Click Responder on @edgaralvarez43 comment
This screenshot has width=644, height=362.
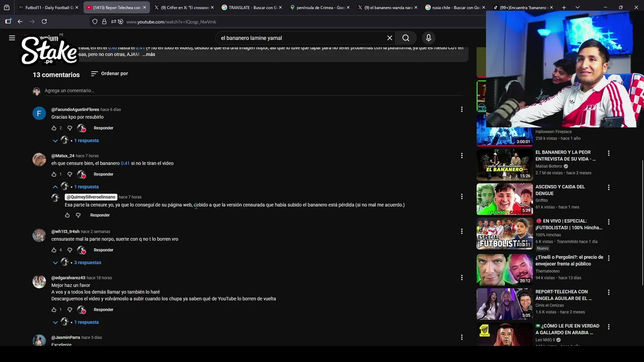pyautogui.click(x=103, y=310)
